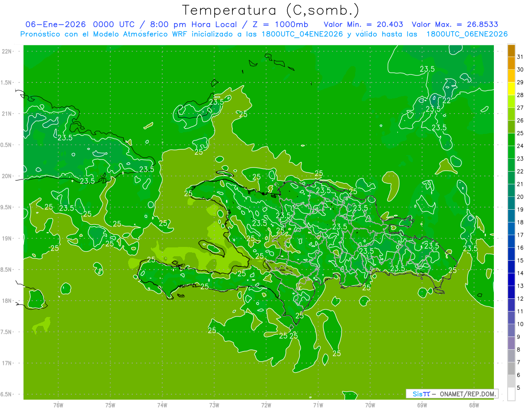Click the 69W longitude axis label
This screenshot has width=532, height=411.
click(422, 405)
